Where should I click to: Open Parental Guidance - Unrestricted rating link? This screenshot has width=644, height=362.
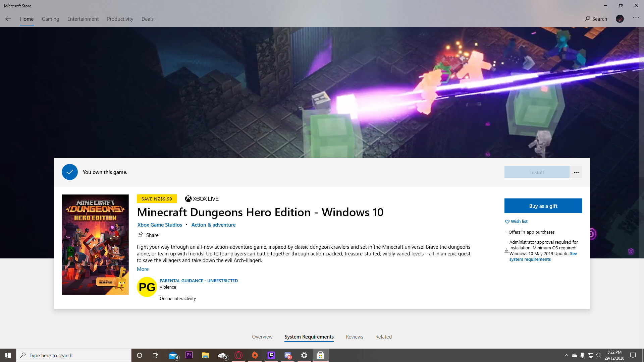[199, 281]
